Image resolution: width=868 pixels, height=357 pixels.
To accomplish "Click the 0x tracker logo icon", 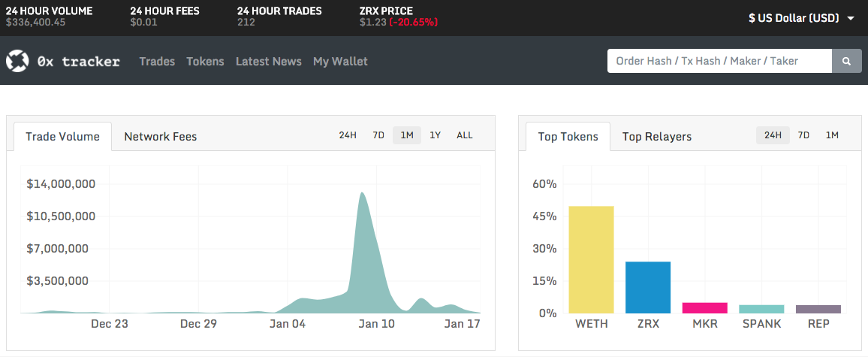I will pos(17,61).
